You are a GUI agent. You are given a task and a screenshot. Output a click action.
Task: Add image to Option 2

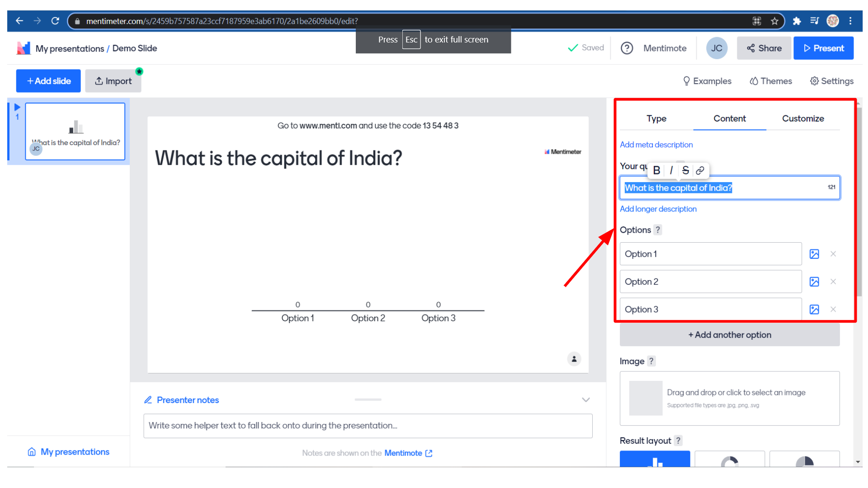pos(814,282)
